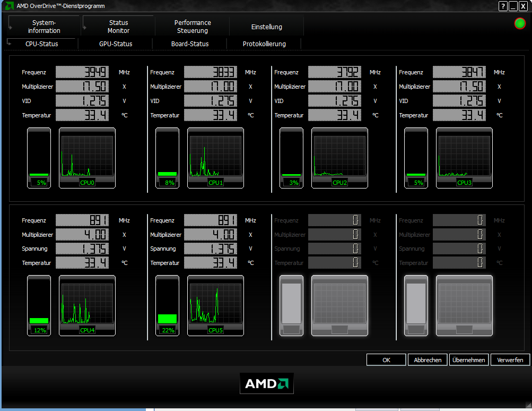Click the CPU-Status subtab arrow marker
The width and height of the screenshot is (532, 411).
(x=9, y=43)
